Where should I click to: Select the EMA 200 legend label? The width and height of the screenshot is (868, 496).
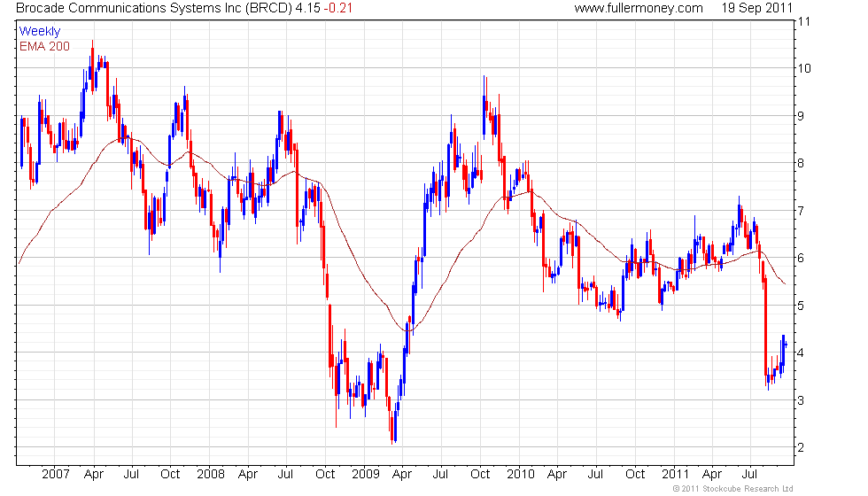point(44,45)
